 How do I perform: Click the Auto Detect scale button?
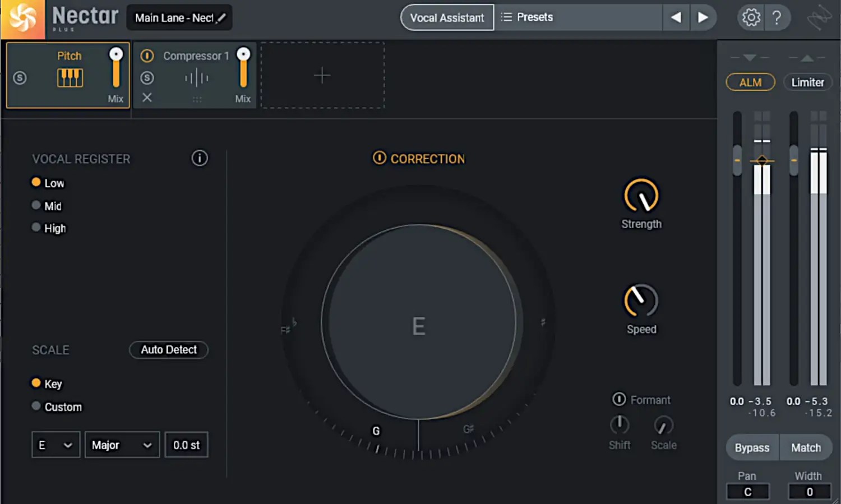tap(168, 350)
